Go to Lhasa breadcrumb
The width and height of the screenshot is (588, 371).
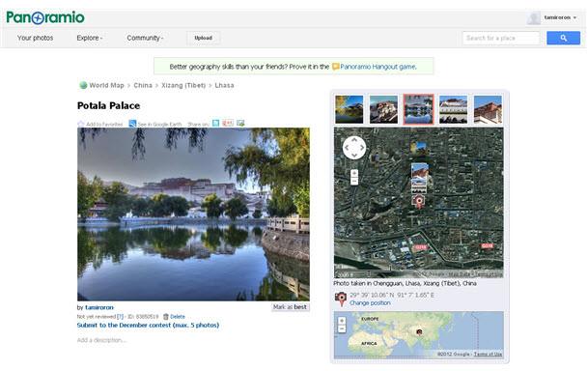(224, 86)
